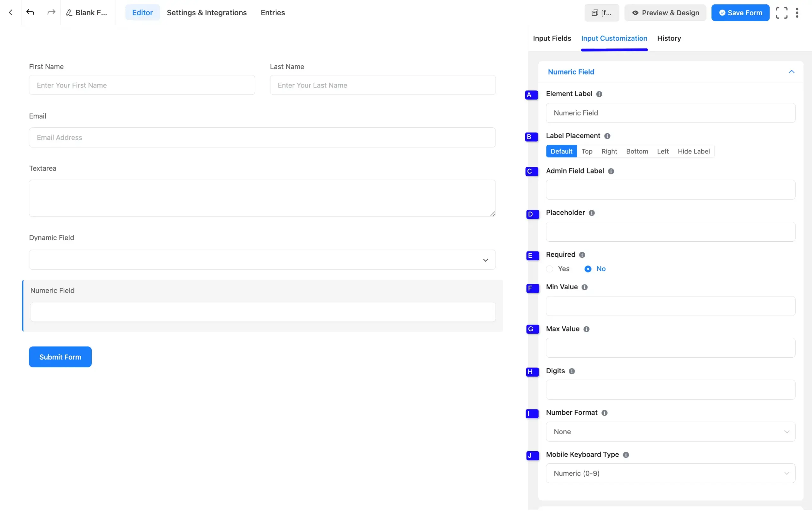Click info icon next to Digits

(572, 371)
